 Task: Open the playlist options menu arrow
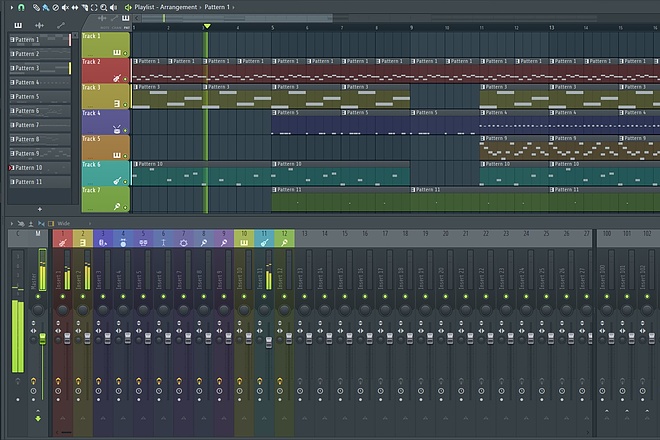[x=11, y=7]
